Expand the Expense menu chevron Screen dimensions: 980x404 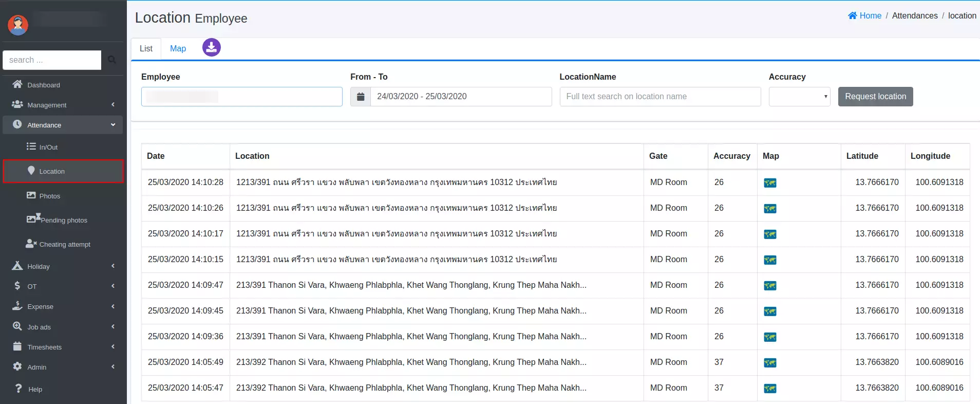tap(113, 306)
